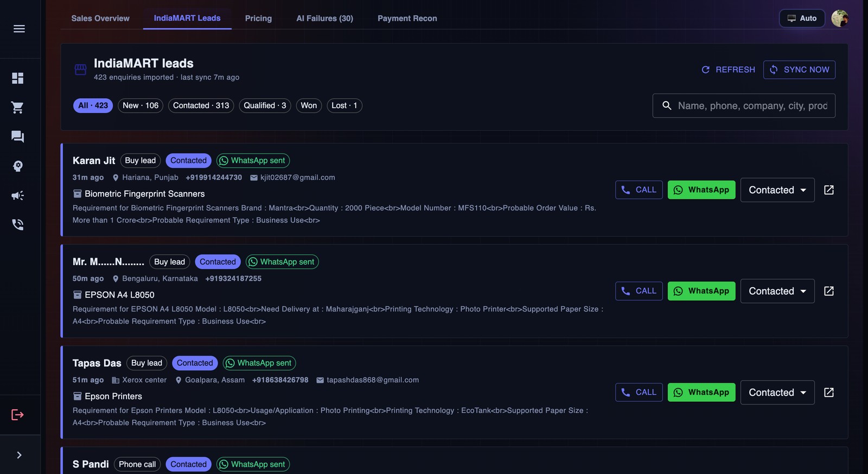Click the Biometric Fingerprint Scanners product icon

point(78,194)
